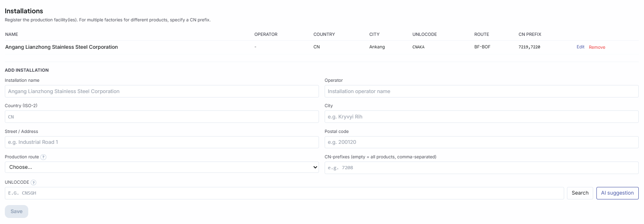644x224 pixels.
Task: Remove the Angang Lianzhong installation
Action: tap(597, 47)
